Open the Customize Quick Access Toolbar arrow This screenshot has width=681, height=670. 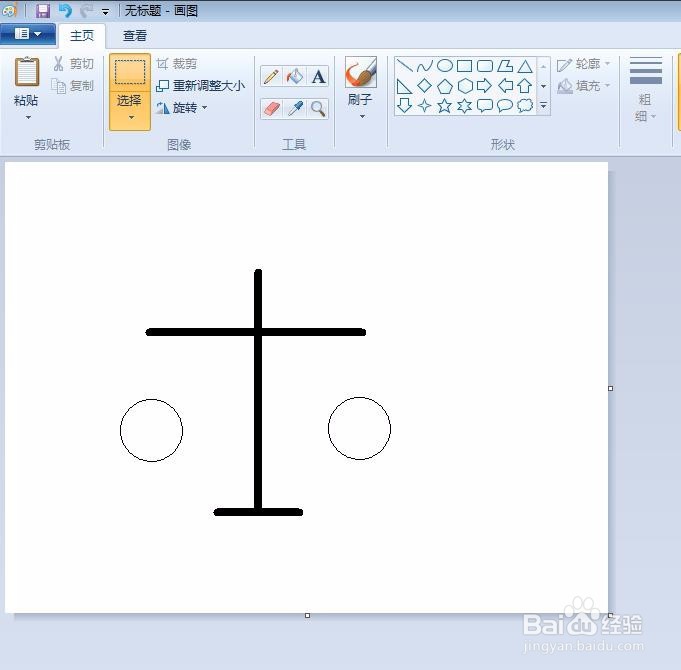pos(106,12)
